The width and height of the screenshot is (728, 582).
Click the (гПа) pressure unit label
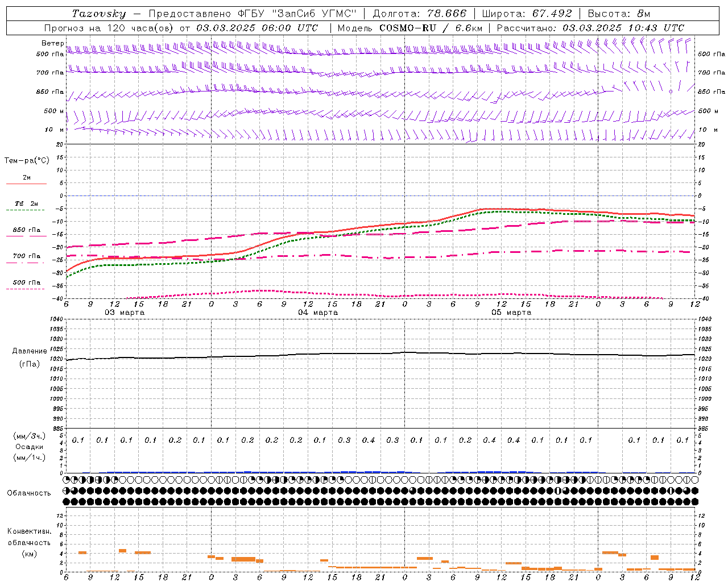click(x=30, y=364)
